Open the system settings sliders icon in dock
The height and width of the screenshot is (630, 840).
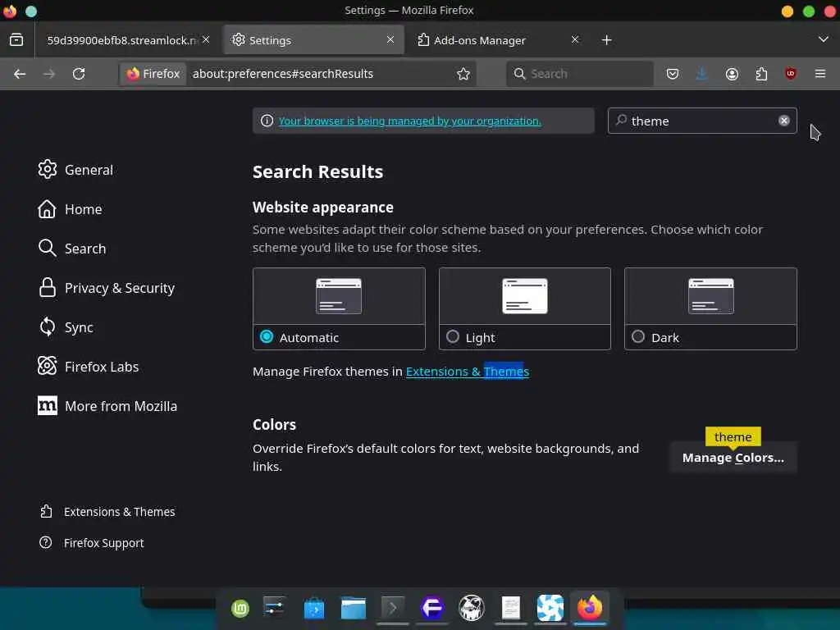274,608
